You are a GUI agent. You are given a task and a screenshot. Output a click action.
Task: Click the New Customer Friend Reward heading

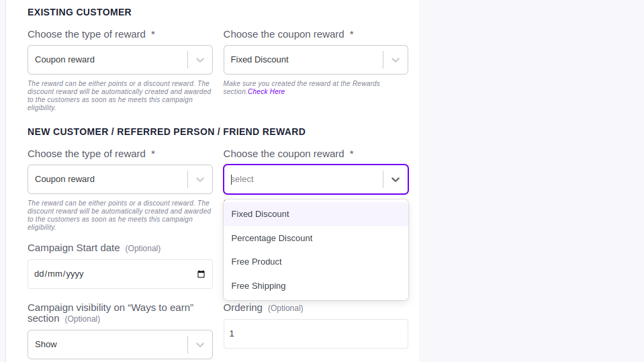tap(167, 132)
